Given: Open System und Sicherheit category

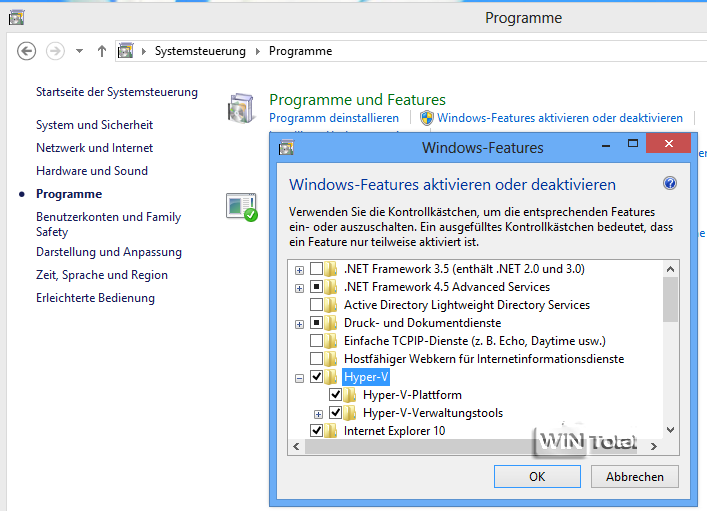Looking at the screenshot, I should (94, 125).
